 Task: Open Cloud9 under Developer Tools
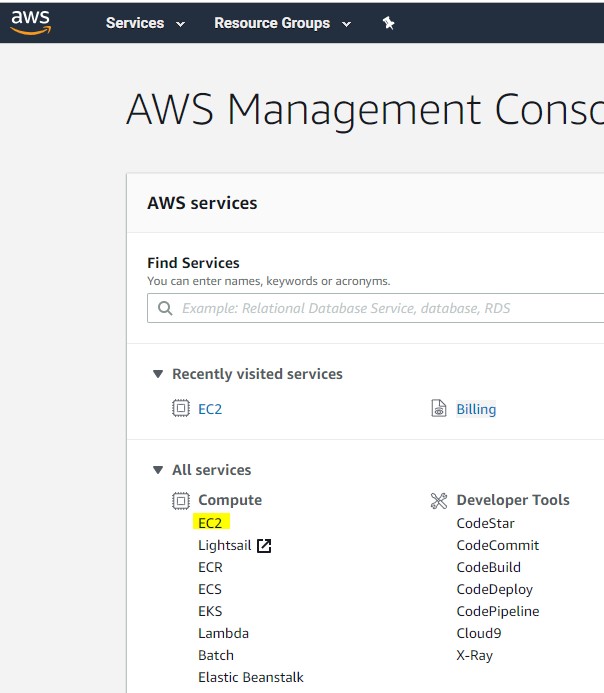[479, 633]
